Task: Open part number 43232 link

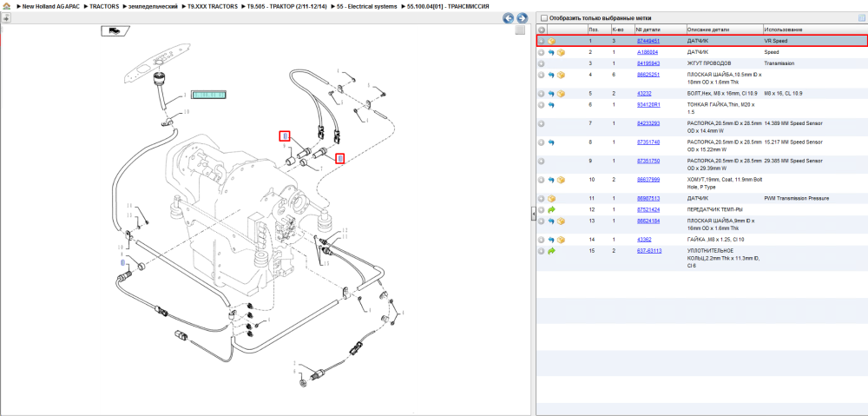Action: point(644,93)
